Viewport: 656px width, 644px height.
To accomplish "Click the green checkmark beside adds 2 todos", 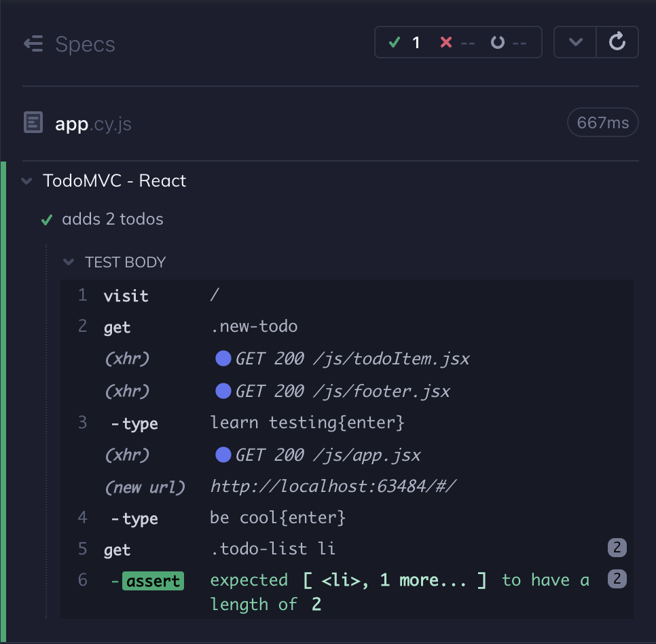I will [x=46, y=219].
